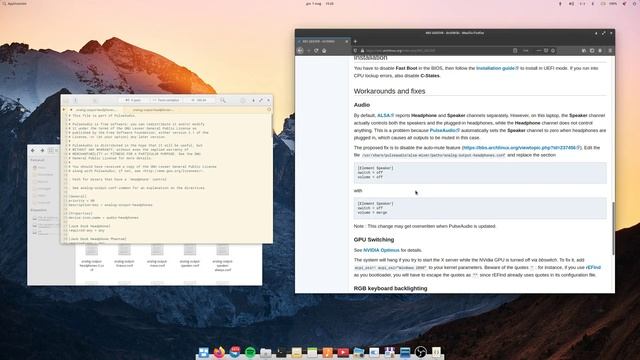Launch OBS Studio from the dock
This screenshot has width=640, height=360.
coord(420,352)
